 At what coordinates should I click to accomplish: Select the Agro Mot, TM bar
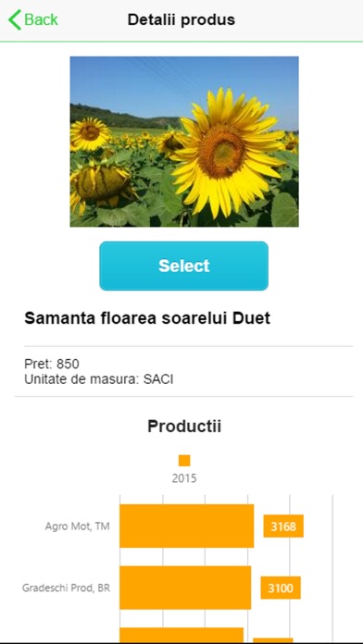click(187, 526)
